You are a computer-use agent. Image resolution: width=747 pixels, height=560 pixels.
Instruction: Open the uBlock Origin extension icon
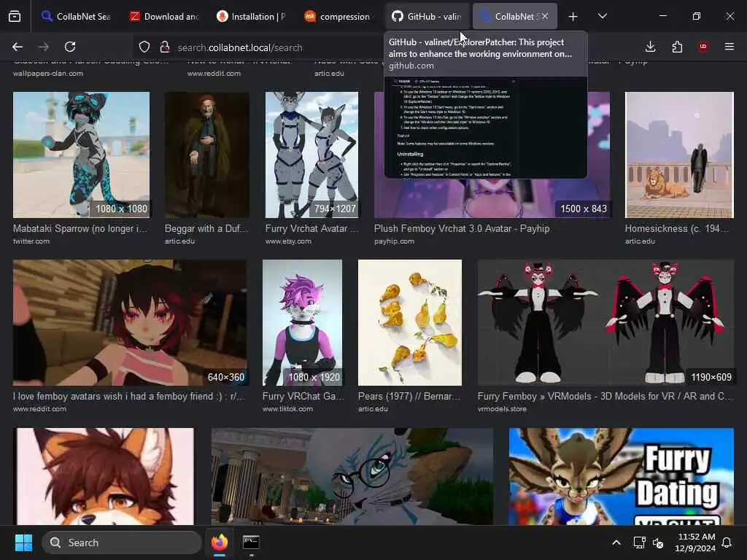pos(703,47)
